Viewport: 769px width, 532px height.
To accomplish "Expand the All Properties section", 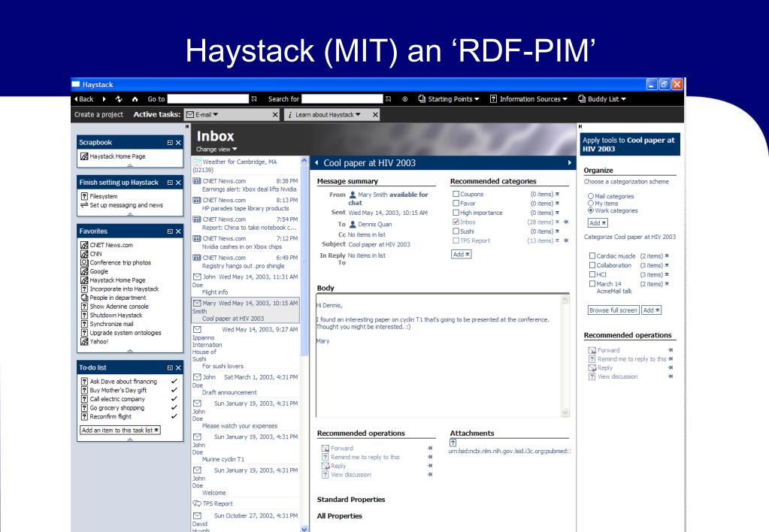I will [x=339, y=516].
